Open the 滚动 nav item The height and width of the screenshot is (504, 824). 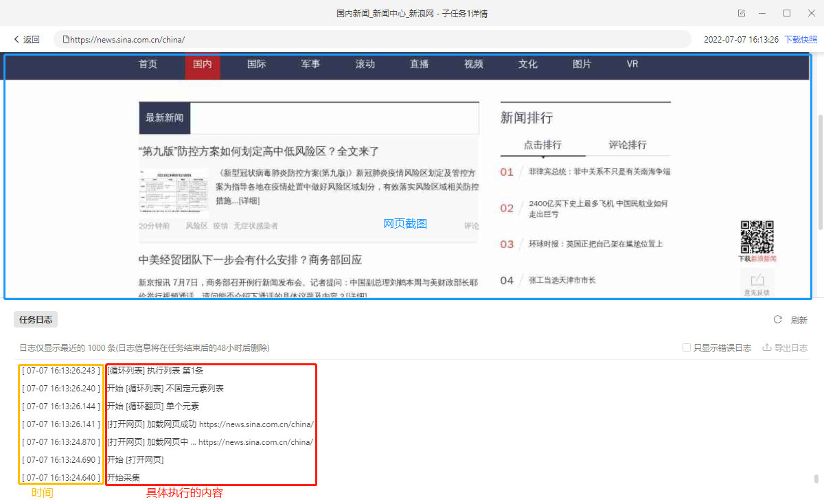tap(365, 64)
